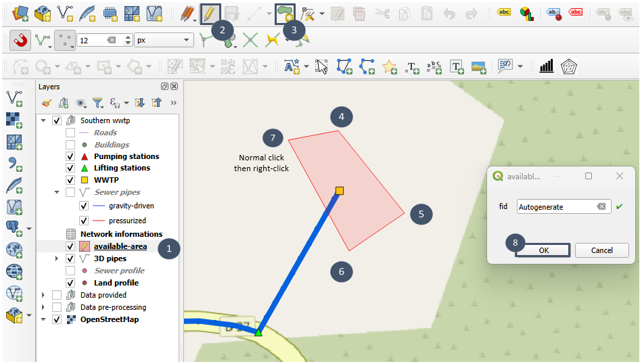Expand the Data provided group
The width and height of the screenshot is (642, 364).
pyautogui.click(x=43, y=295)
